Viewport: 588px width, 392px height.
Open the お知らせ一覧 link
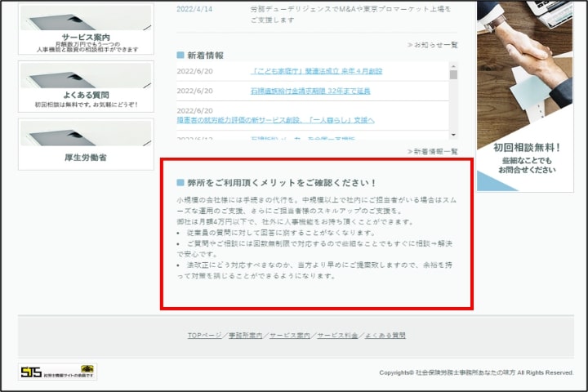433,44
